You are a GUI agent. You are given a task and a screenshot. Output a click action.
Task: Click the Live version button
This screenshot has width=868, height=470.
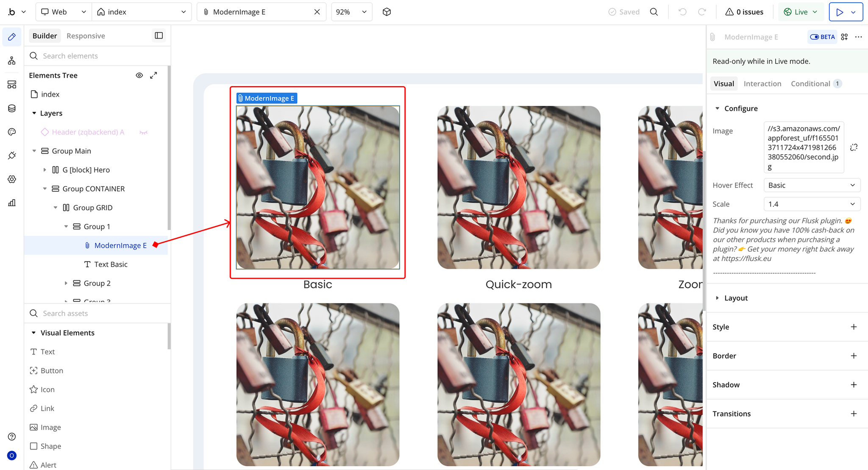[801, 12]
